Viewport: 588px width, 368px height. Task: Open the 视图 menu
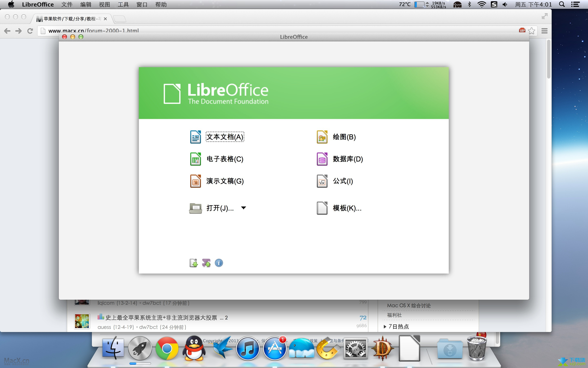104,4
